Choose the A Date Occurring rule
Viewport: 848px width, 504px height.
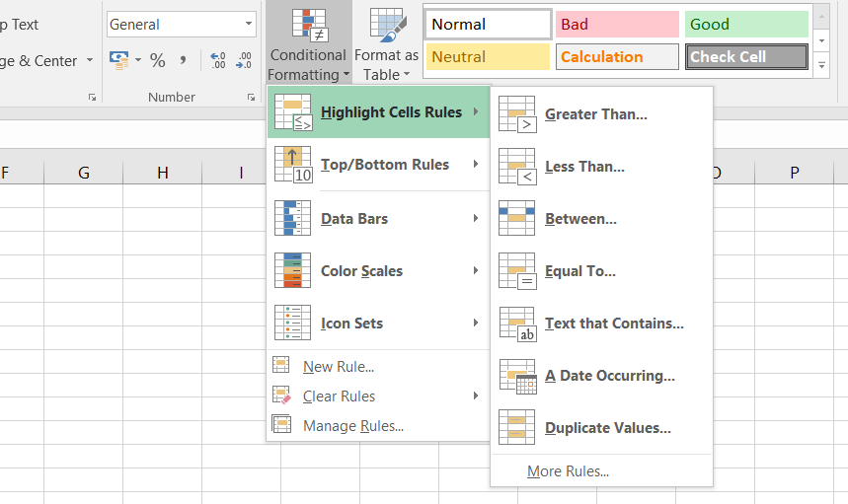point(609,376)
